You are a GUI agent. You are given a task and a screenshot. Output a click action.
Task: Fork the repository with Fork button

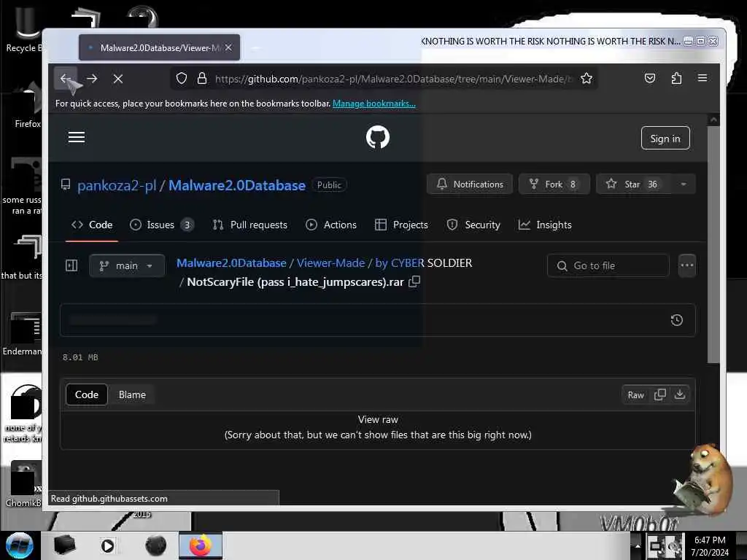(x=554, y=184)
